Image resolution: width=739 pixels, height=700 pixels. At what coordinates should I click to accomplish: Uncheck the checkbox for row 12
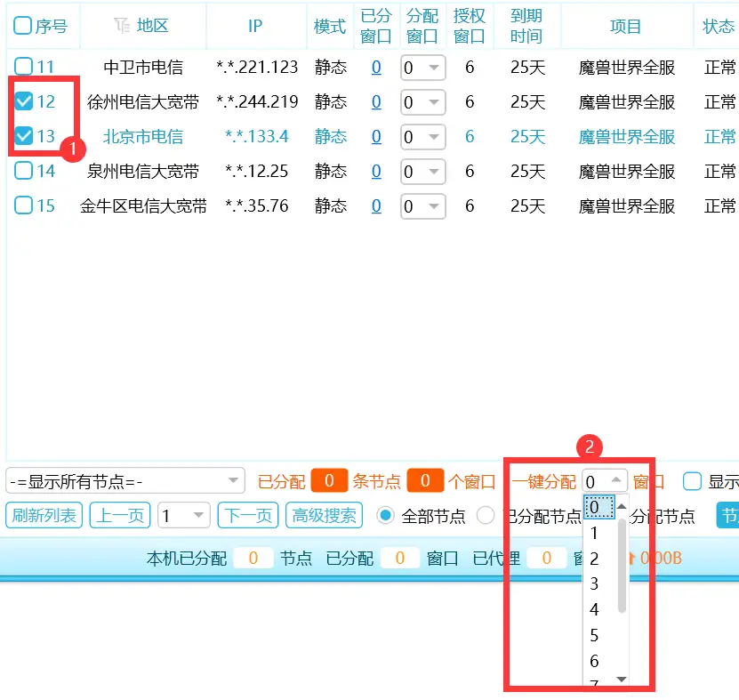pos(24,101)
